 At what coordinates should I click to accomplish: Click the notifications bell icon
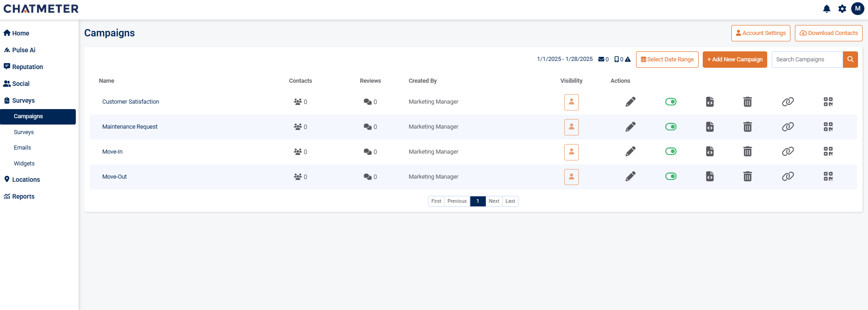point(827,9)
